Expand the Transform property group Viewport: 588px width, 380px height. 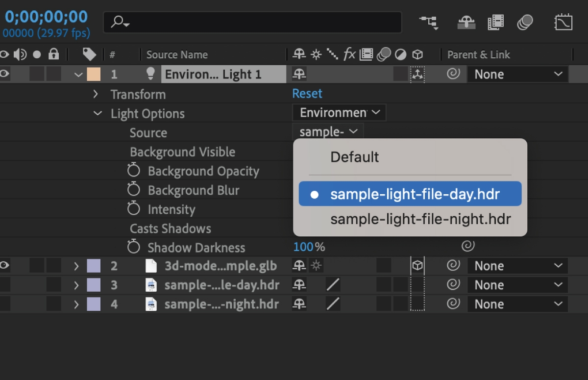tap(96, 94)
